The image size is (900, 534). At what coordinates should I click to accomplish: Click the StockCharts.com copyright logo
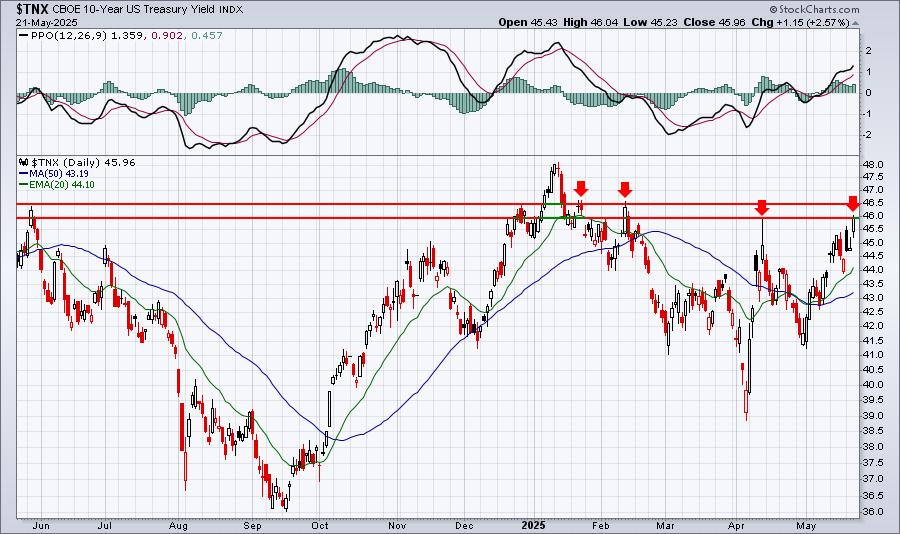(x=814, y=9)
